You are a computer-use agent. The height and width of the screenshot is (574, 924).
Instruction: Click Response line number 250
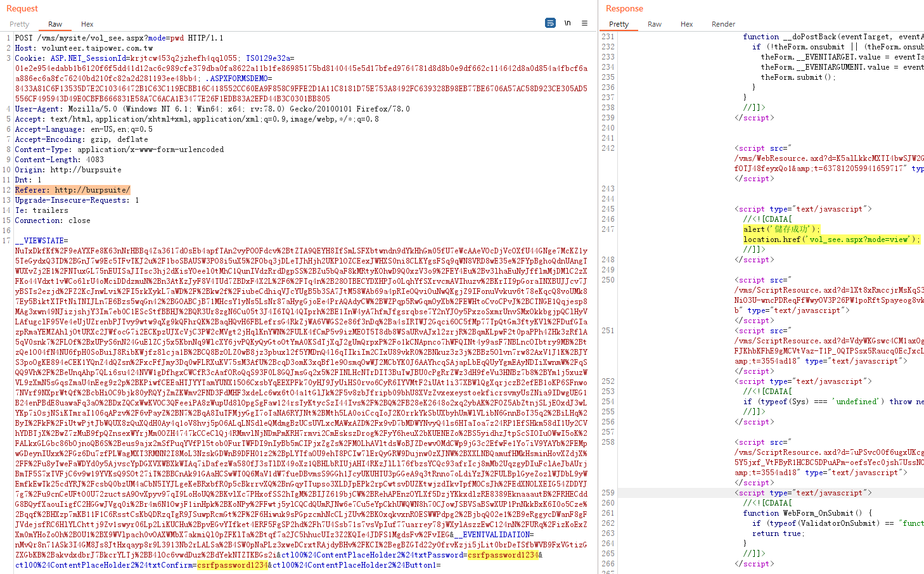pyautogui.click(x=608, y=280)
